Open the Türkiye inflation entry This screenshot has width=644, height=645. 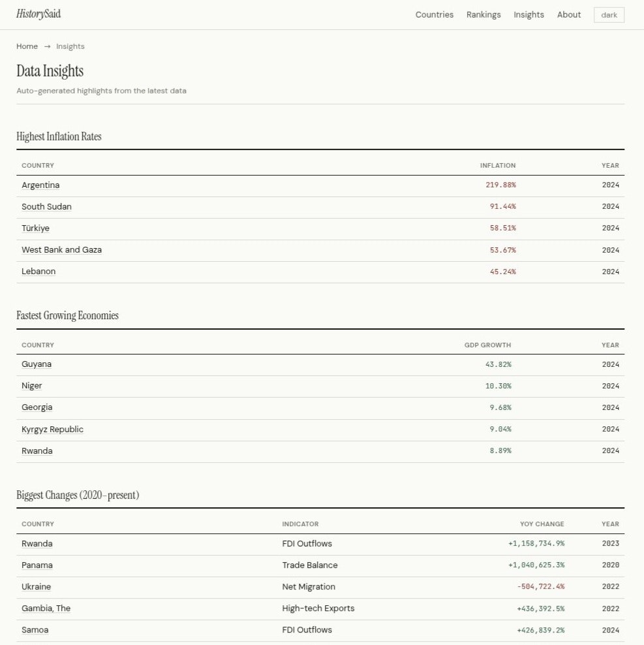coord(35,228)
